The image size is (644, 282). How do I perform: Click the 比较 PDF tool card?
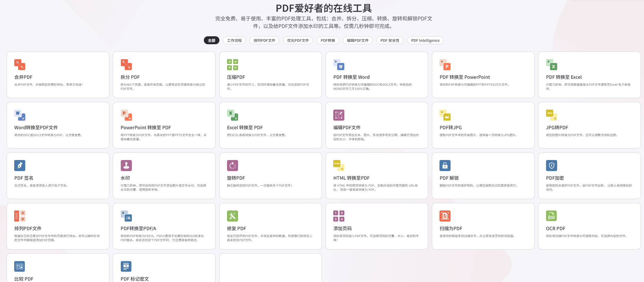58,268
